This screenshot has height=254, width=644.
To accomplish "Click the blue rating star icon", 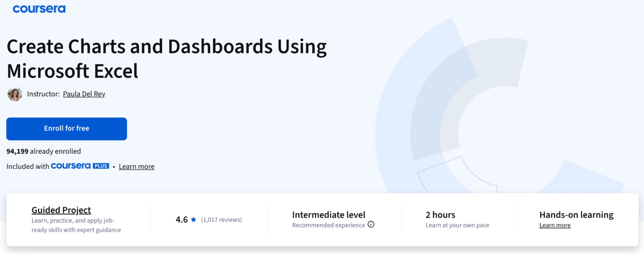I will click(194, 219).
